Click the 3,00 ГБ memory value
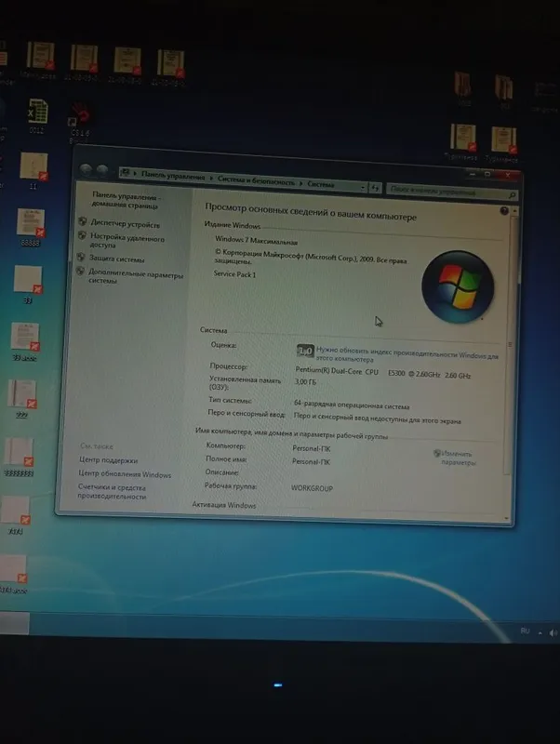The width and height of the screenshot is (560, 744). pyautogui.click(x=305, y=382)
